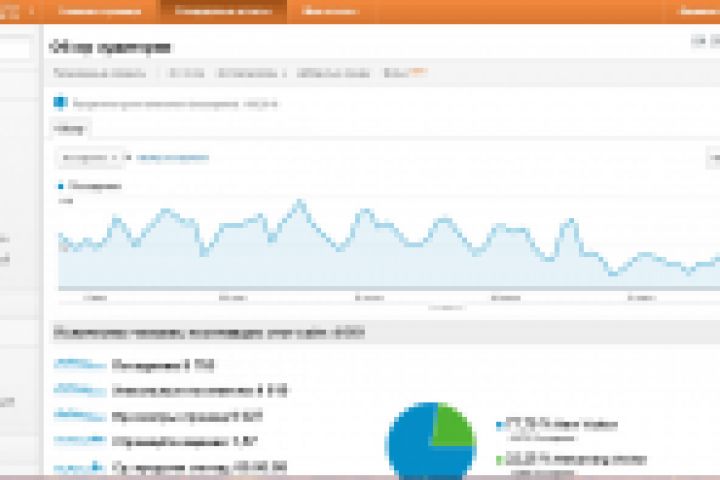Click the blue select-metric link beside the metric dropdown
This screenshot has height=480, width=720.
[x=173, y=158]
